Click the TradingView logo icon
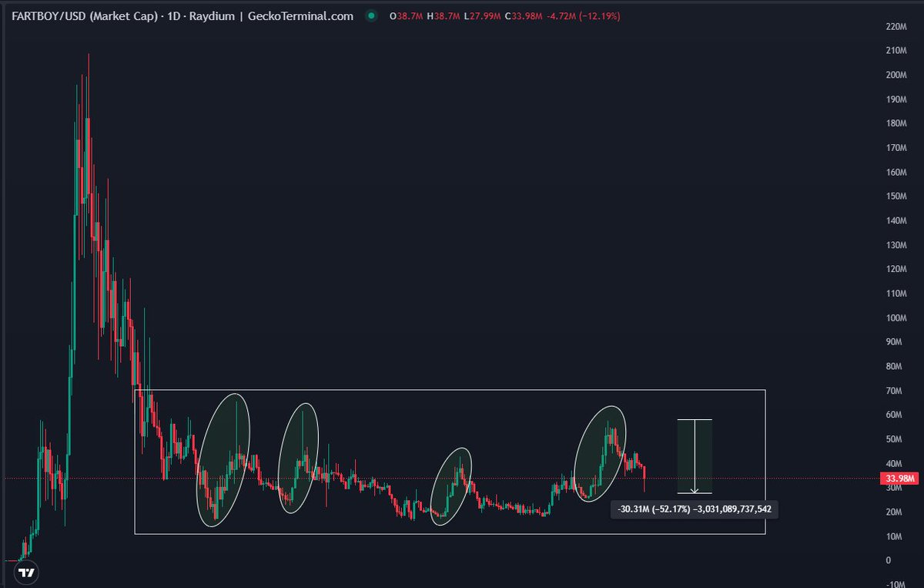Image resolution: width=924 pixels, height=588 pixels. [x=26, y=572]
